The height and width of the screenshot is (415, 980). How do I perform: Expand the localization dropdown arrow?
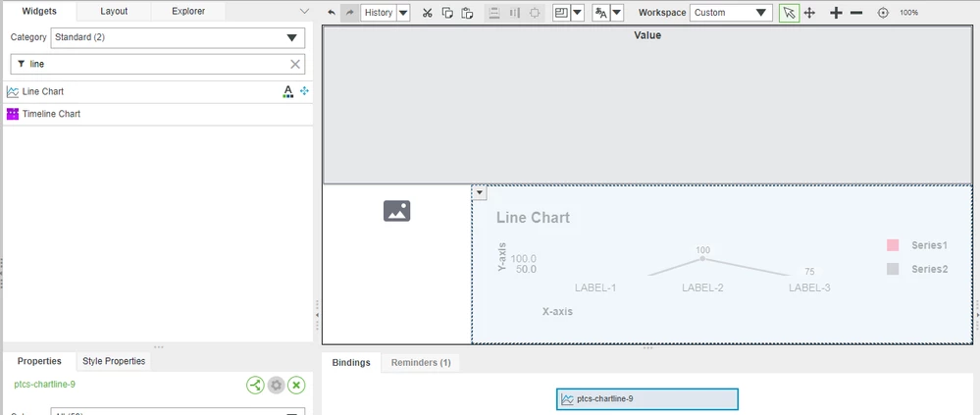617,13
